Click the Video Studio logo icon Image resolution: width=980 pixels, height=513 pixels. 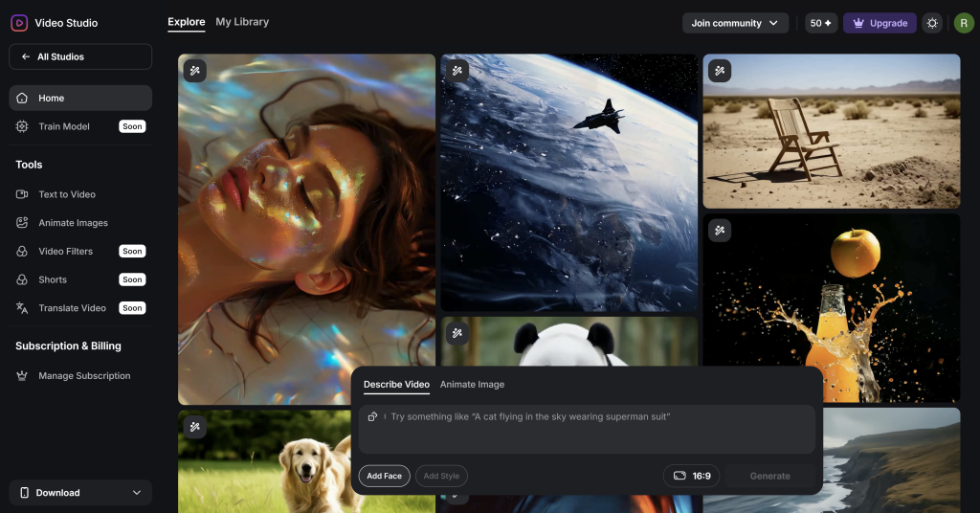tap(18, 23)
